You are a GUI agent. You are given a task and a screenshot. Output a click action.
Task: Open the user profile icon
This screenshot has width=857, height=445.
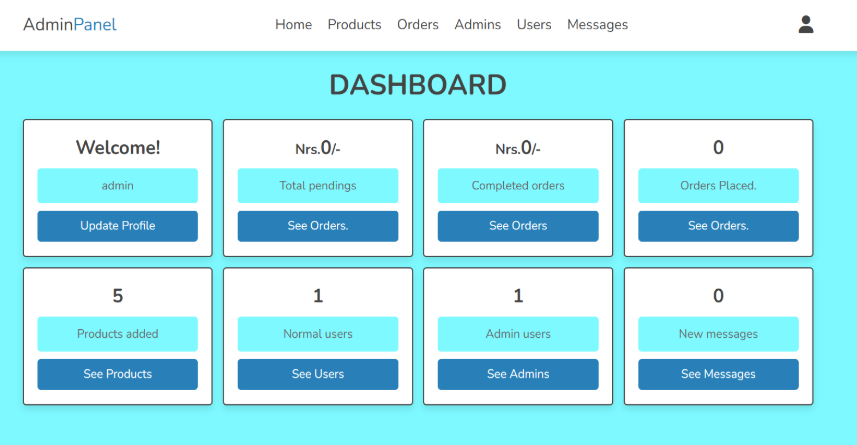click(806, 25)
